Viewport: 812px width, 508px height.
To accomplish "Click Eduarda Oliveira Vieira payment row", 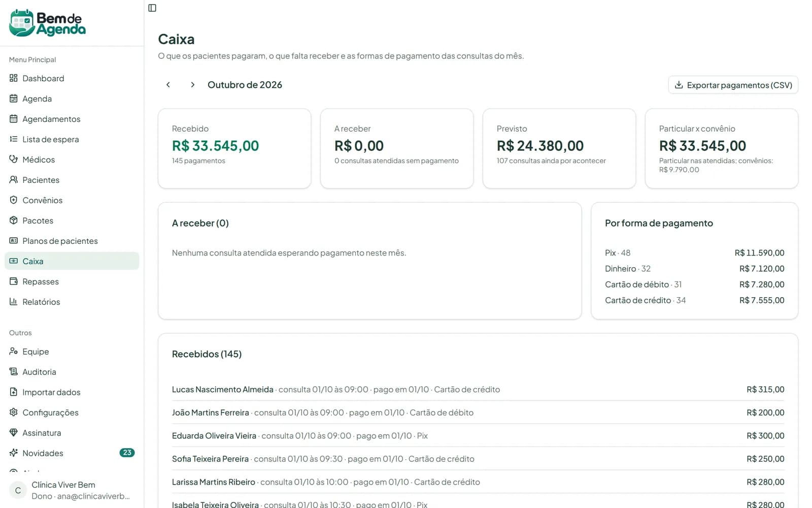I will (478, 436).
